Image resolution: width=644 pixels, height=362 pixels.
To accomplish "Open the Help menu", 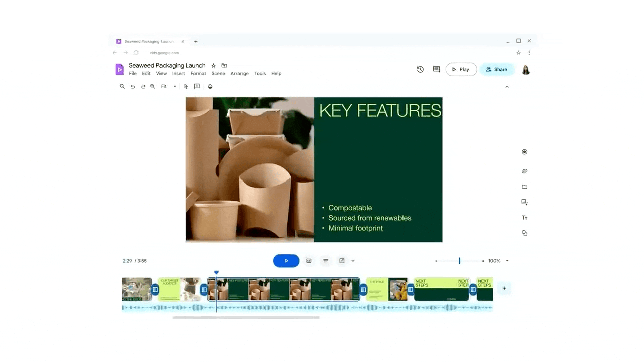I will pos(276,73).
